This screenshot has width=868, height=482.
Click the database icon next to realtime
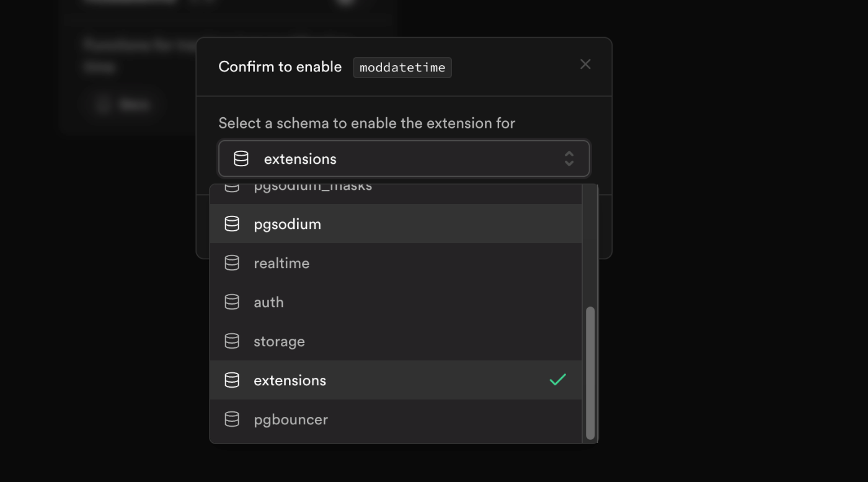pos(232,263)
